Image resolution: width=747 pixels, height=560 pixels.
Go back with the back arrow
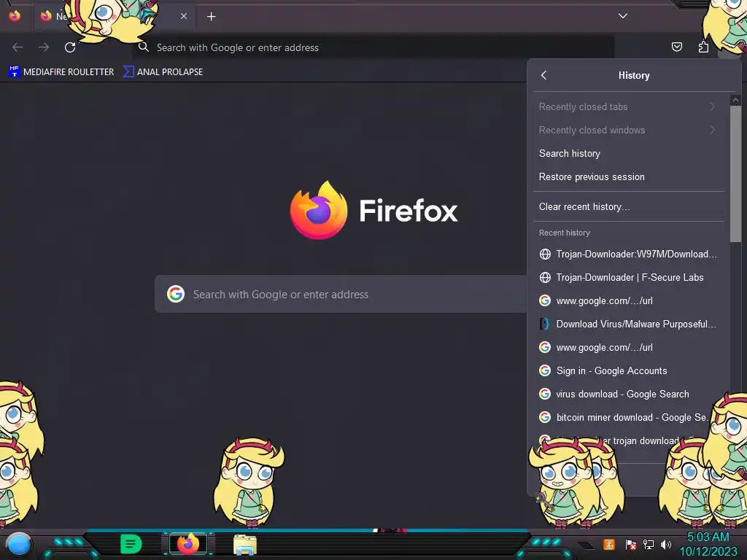coord(18,47)
